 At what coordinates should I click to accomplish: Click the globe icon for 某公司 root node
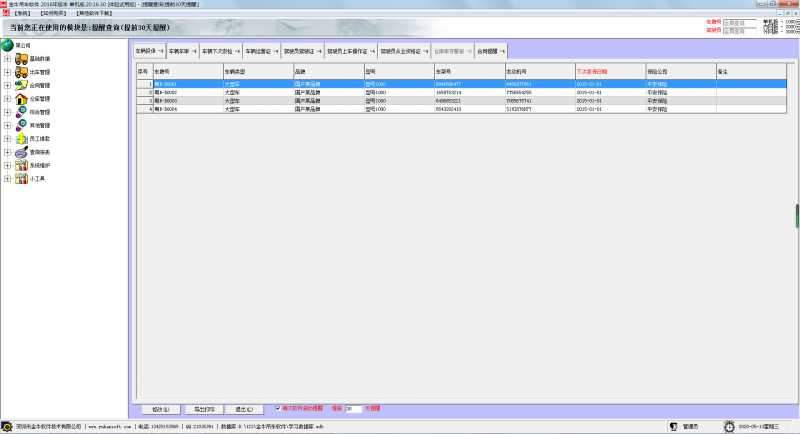[8, 45]
